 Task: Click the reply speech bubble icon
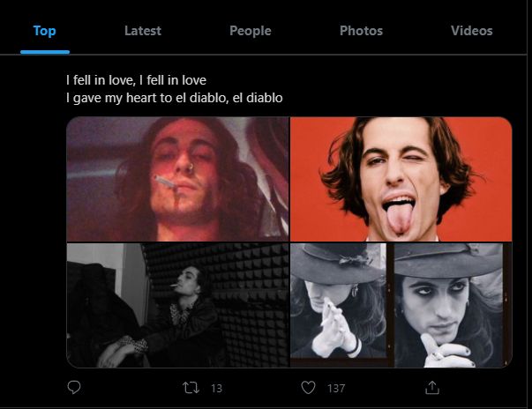[74, 387]
